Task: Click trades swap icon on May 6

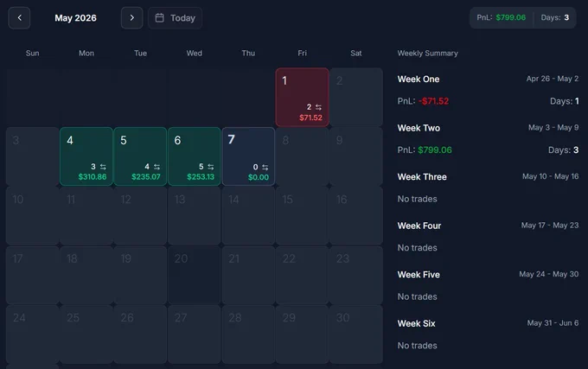Action: (x=211, y=167)
